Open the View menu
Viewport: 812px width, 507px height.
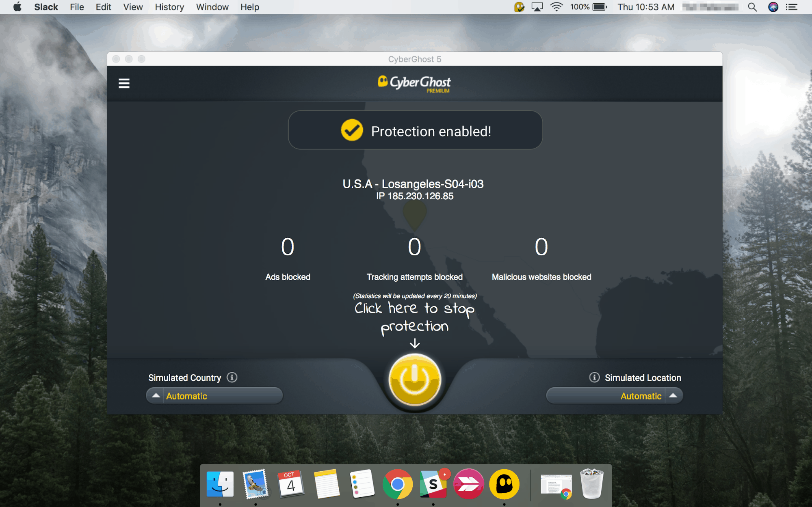(x=133, y=7)
